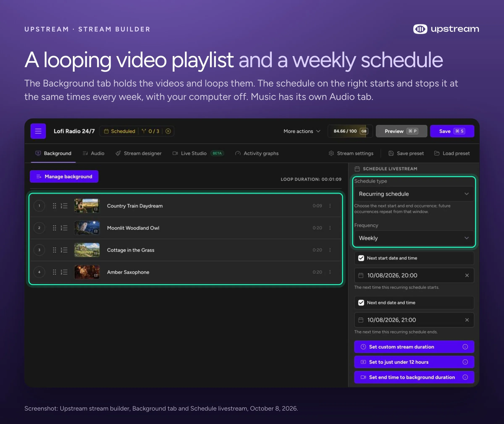The image size is (504, 424).
Task: Open Stream settings
Action: pyautogui.click(x=351, y=153)
